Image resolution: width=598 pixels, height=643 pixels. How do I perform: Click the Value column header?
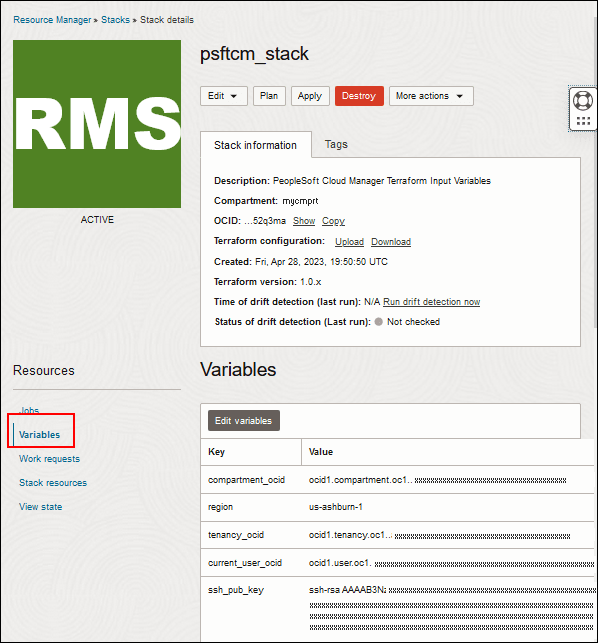[448, 452]
